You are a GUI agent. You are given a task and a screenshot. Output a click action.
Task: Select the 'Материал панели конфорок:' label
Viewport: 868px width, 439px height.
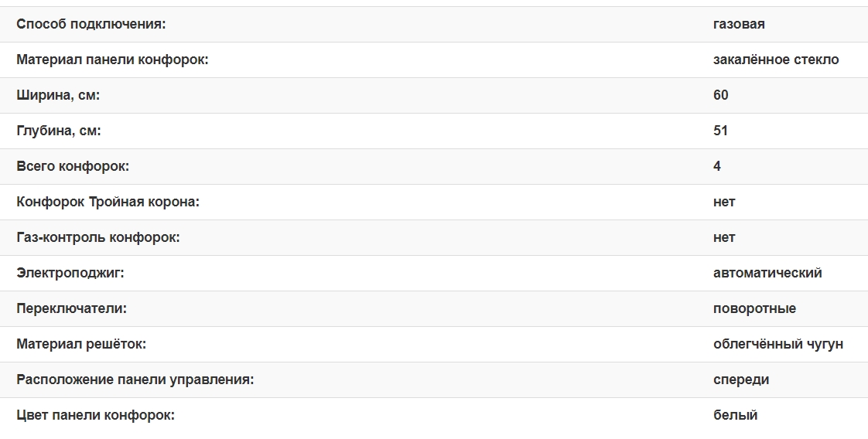tap(112, 60)
